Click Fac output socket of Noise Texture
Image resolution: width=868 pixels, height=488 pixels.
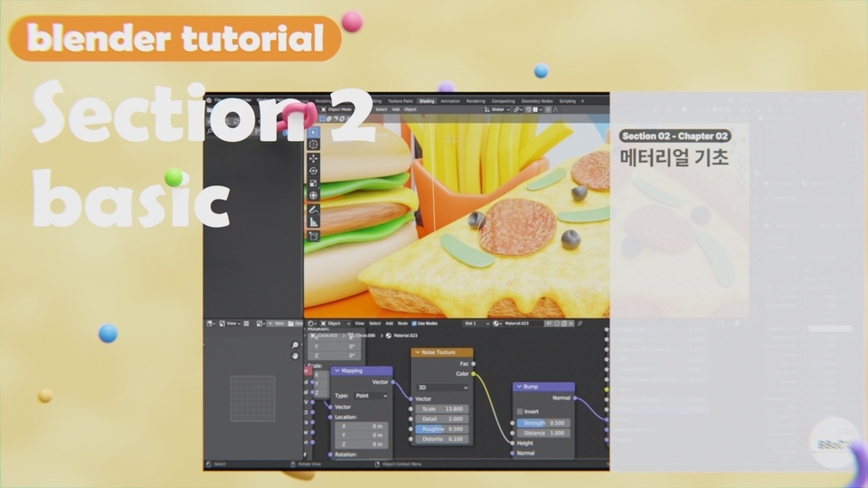pyautogui.click(x=473, y=363)
